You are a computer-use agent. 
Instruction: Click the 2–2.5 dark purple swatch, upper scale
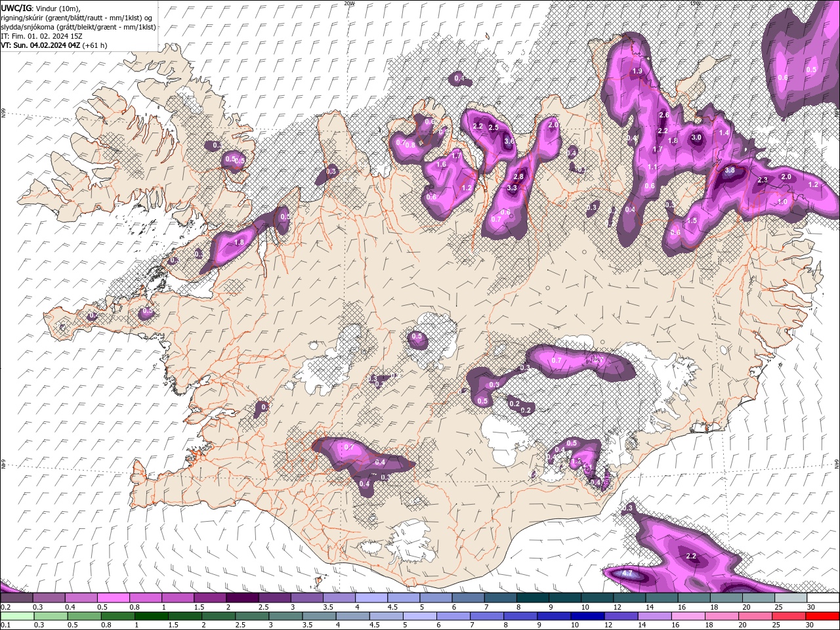242,598
